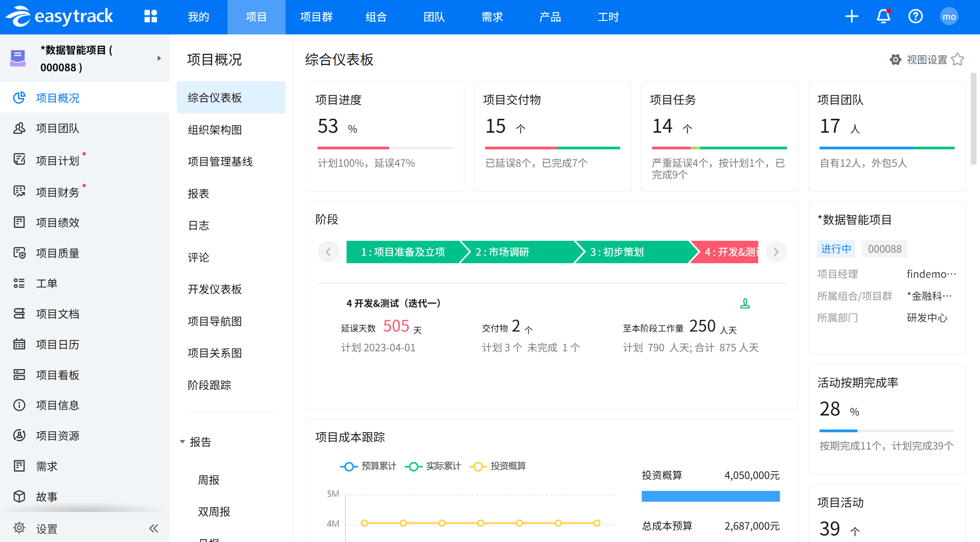Click the plus icon to create new

coord(852,17)
